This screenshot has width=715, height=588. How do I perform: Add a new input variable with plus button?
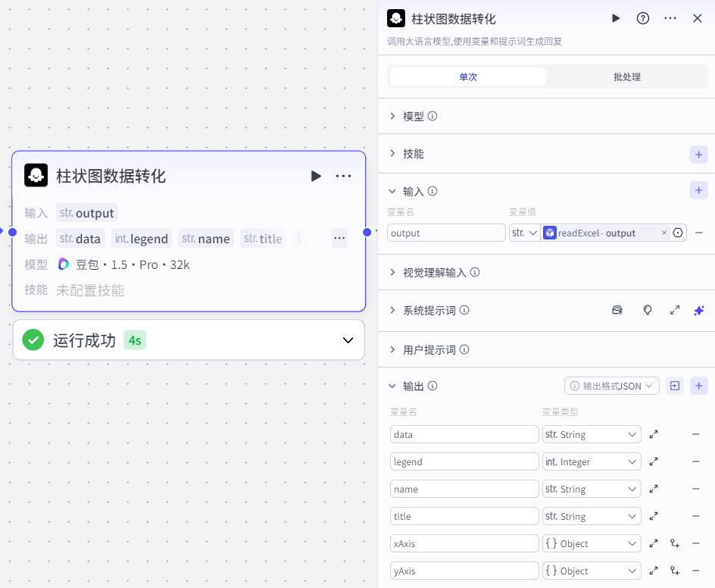pyautogui.click(x=698, y=191)
